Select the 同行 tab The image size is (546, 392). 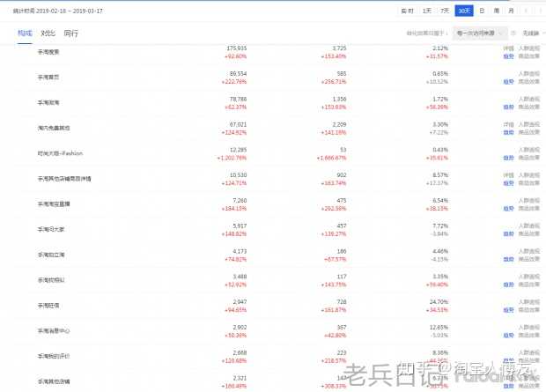tap(71, 33)
